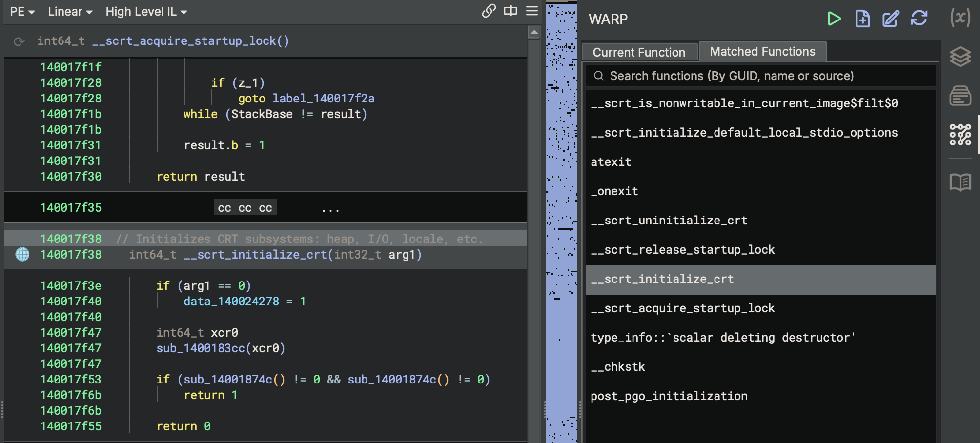Click the add file icon in WARP

(x=862, y=19)
